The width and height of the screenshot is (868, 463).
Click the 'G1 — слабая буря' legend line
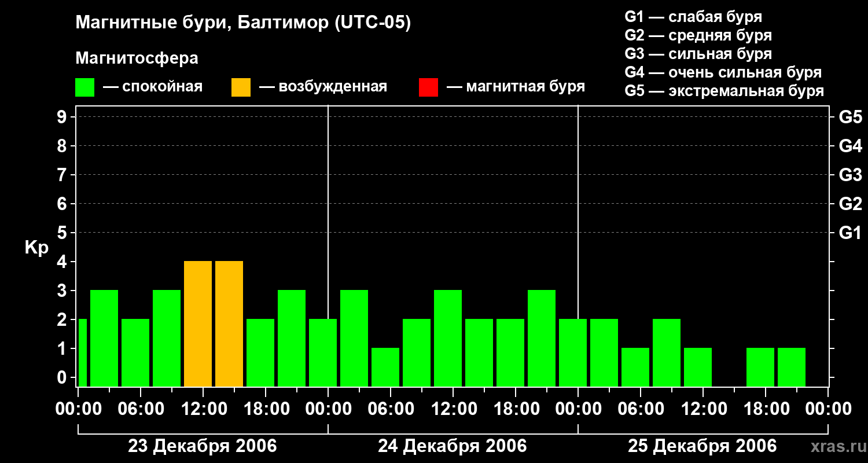pos(694,17)
